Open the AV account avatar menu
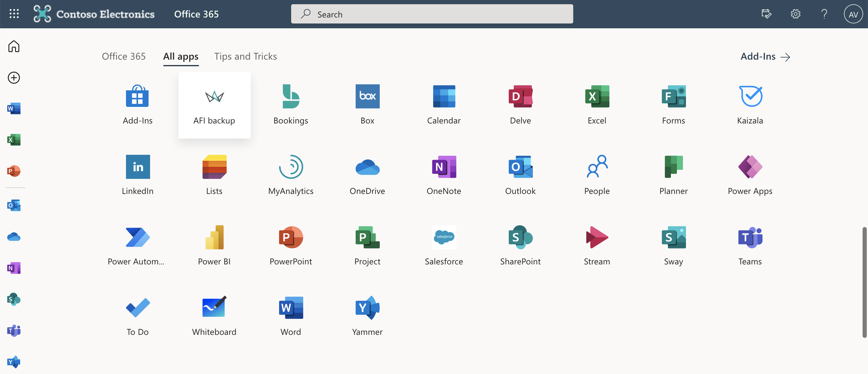The width and height of the screenshot is (868, 374). (x=853, y=14)
